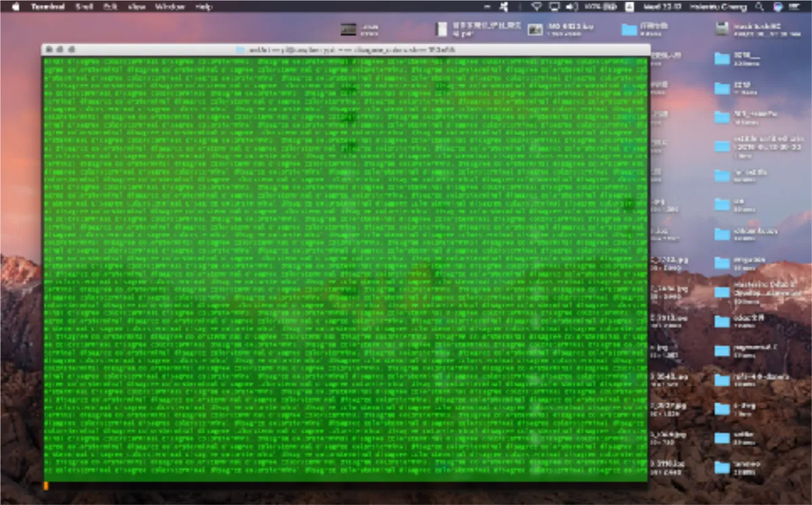Click the Wi-Fi status icon
Viewport: 812px width, 505px height.
tap(537, 7)
